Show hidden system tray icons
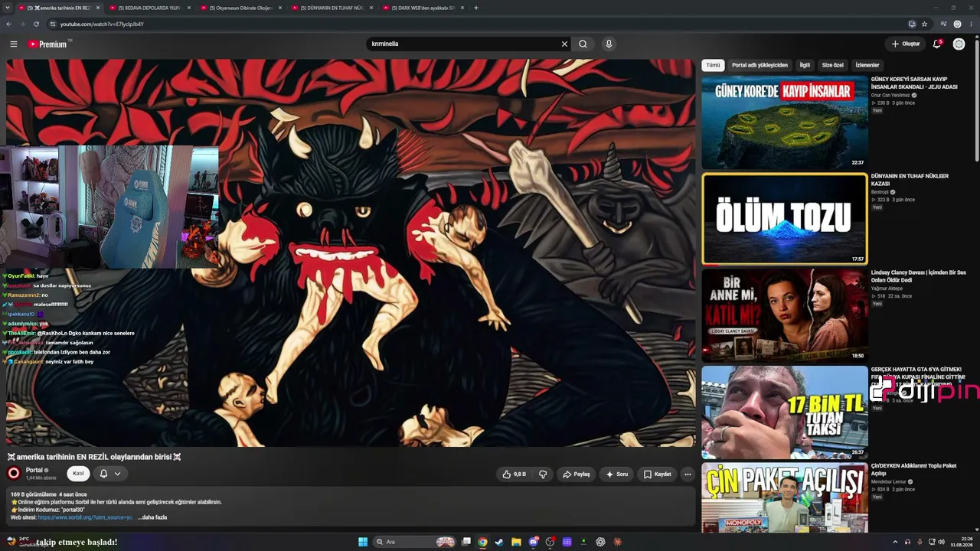 pos(895,542)
